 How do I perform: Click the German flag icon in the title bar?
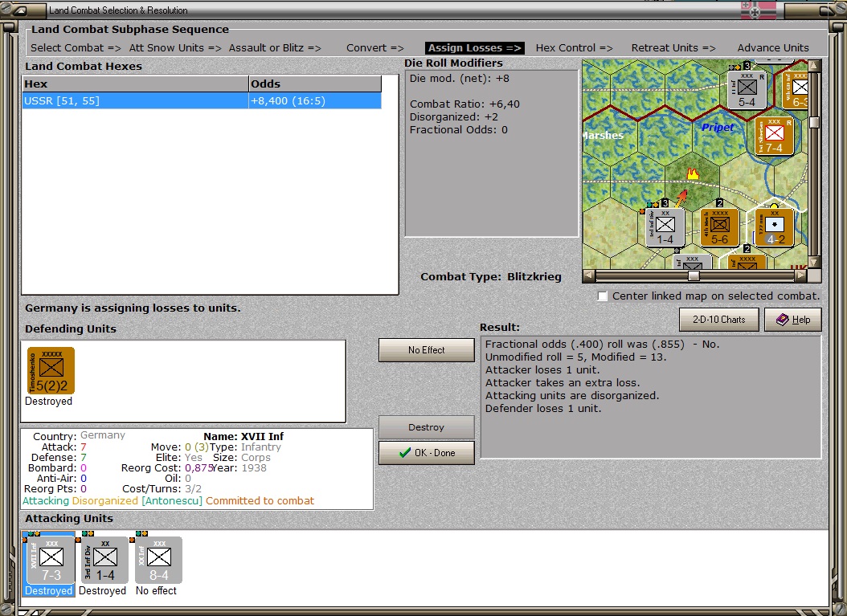758,10
